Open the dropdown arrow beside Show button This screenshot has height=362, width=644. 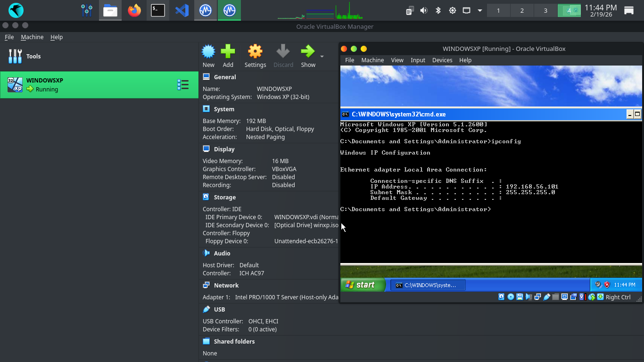(x=322, y=57)
